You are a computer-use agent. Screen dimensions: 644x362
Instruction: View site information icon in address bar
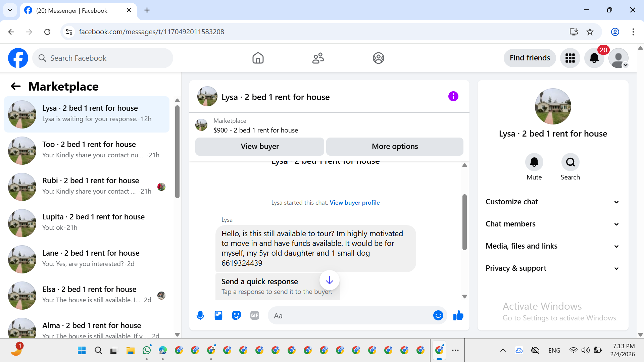(x=69, y=32)
